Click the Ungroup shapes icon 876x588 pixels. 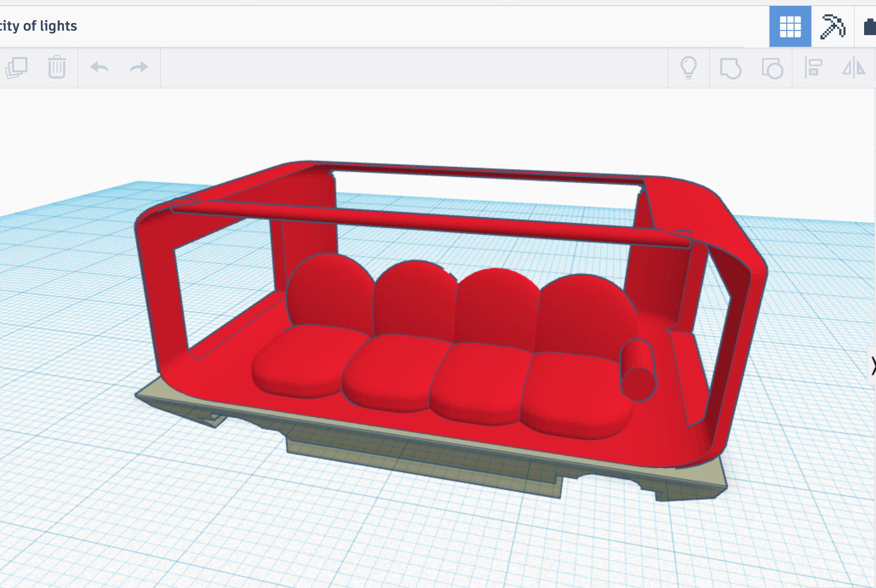click(772, 68)
